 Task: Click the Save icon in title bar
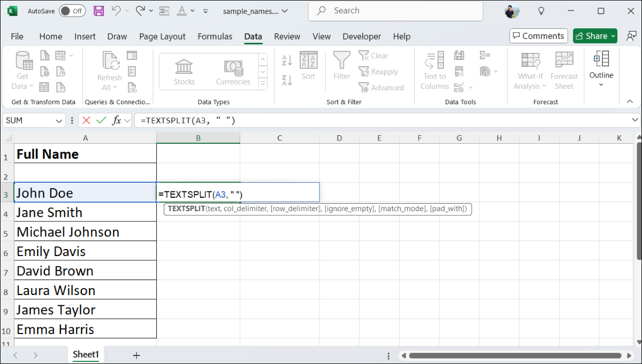pos(98,11)
